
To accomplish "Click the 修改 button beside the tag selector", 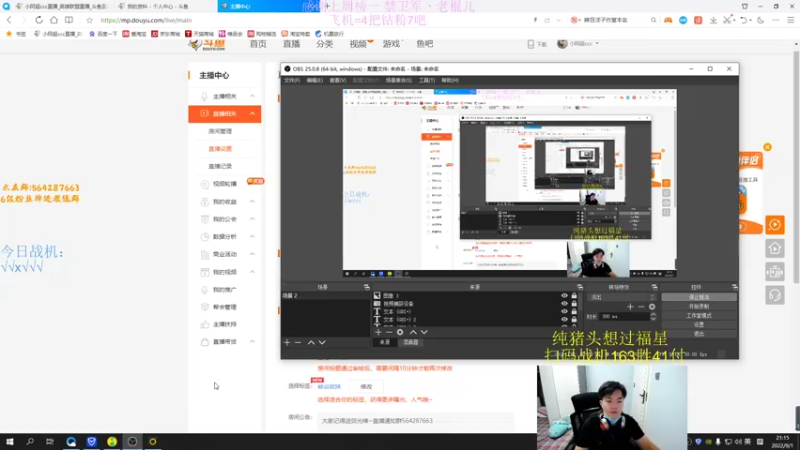I will (366, 387).
